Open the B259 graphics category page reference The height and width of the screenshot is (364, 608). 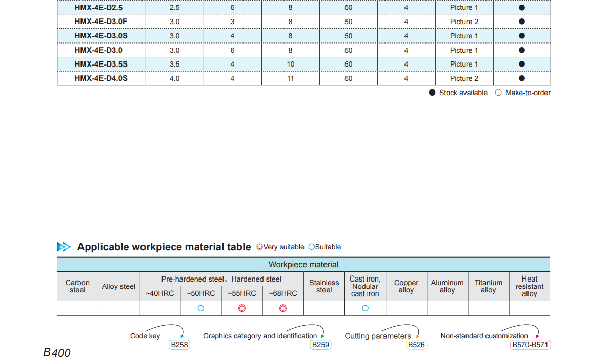click(x=321, y=345)
